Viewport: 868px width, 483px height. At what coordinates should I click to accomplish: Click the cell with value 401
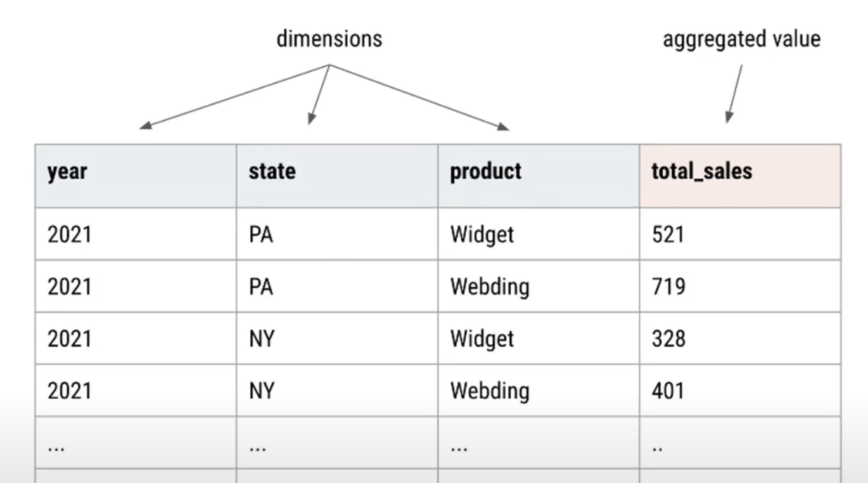click(740, 390)
